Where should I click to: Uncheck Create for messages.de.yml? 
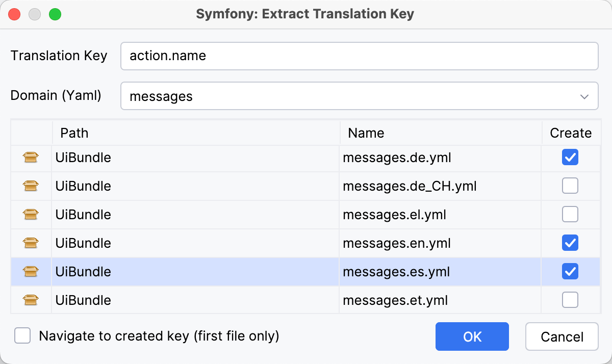tap(570, 157)
